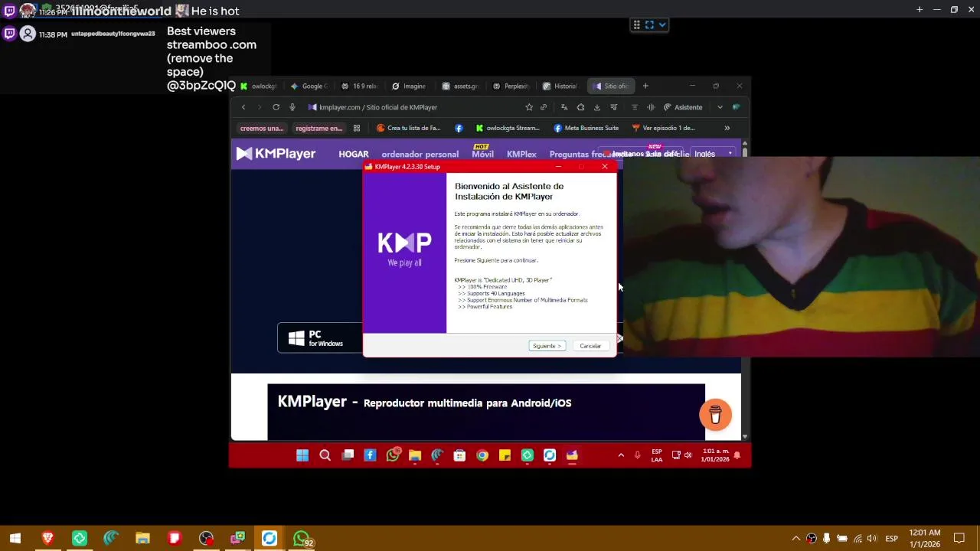Viewport: 980px width, 551px height.
Task: Open the Asistente button in browser
Action: click(x=683, y=107)
